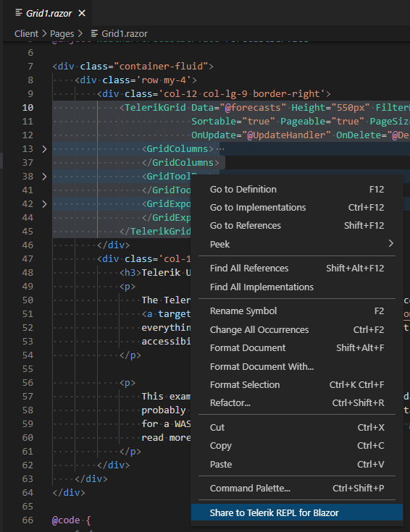Click line number 10 in gutter
410x532 pixels.
point(28,108)
